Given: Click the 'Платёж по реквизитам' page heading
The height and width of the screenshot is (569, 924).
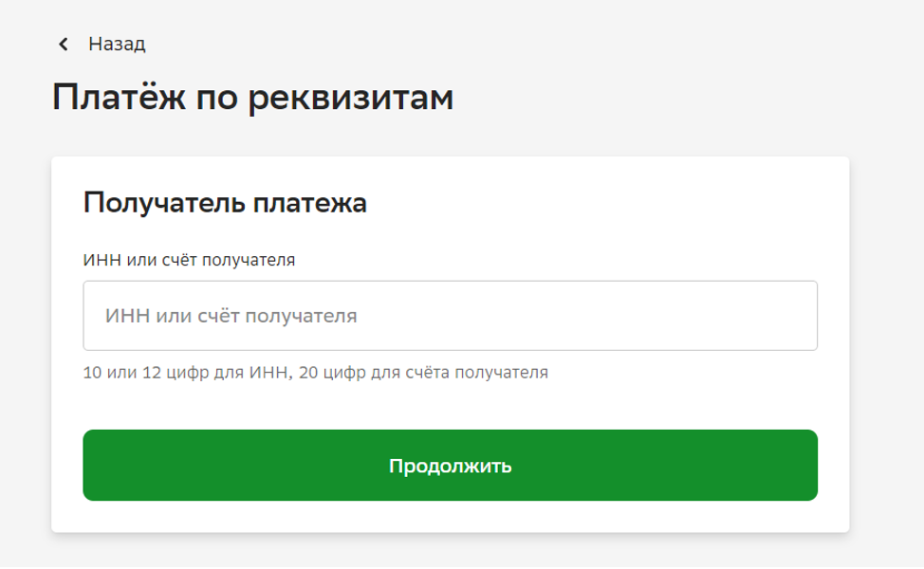Looking at the screenshot, I should 252,98.
